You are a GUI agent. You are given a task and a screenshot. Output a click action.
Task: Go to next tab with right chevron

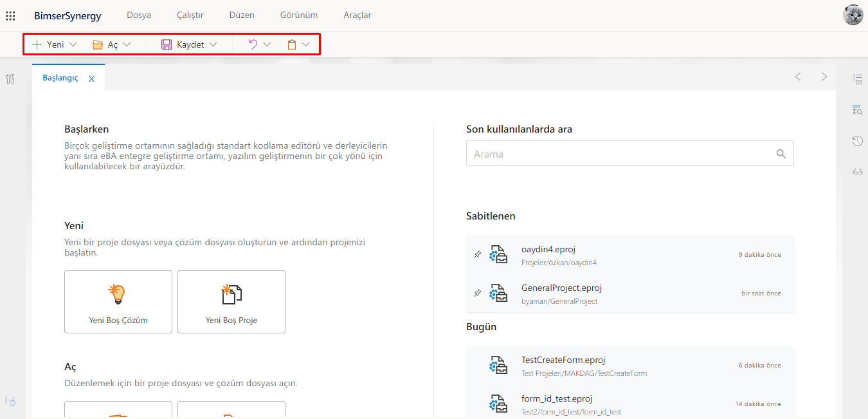824,77
